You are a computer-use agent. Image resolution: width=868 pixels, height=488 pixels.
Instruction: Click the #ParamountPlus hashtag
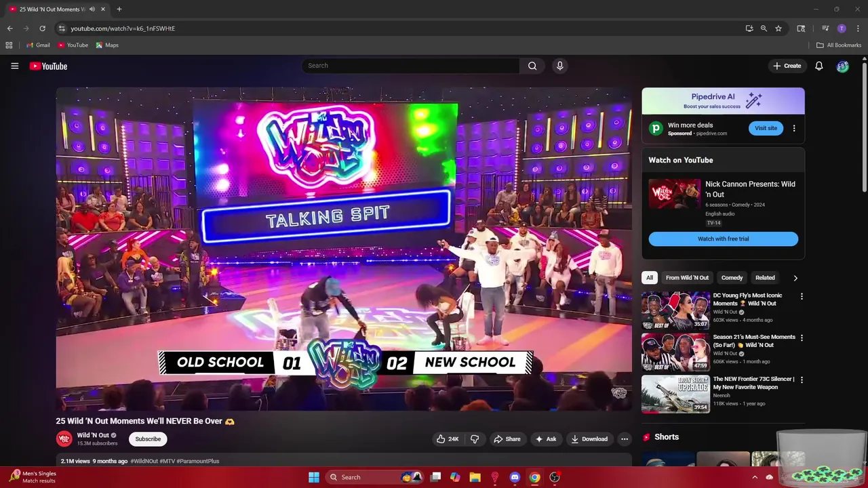tap(197, 462)
